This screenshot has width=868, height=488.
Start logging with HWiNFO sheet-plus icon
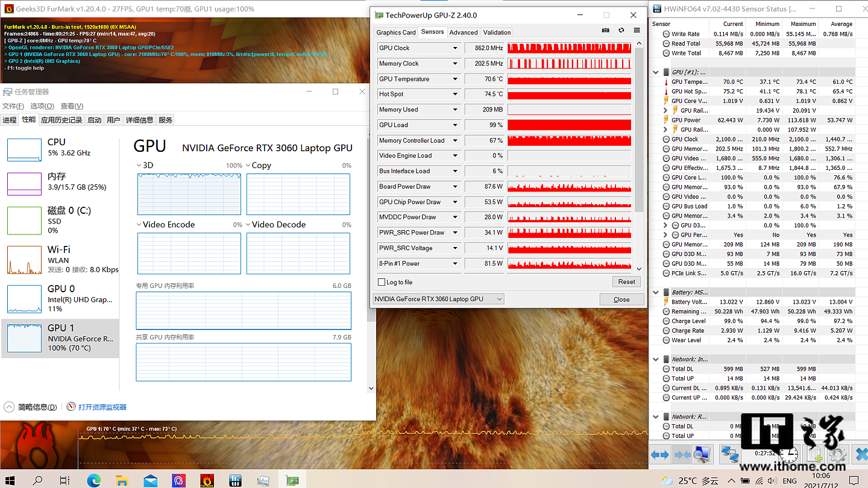tap(814, 455)
